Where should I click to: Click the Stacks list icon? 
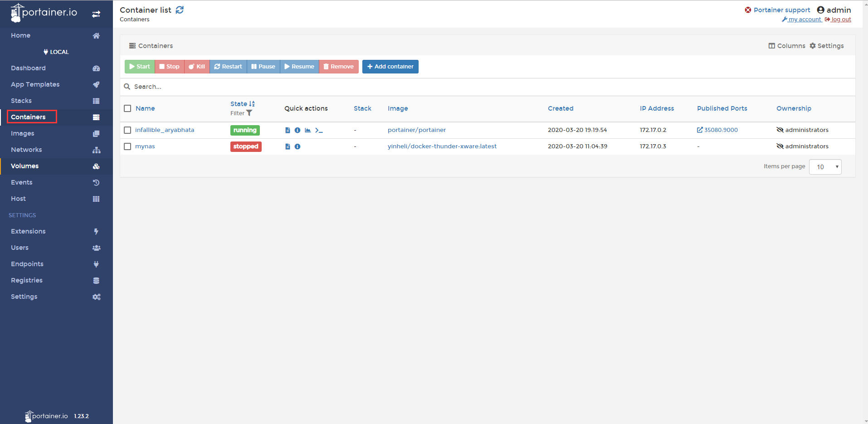click(x=96, y=101)
